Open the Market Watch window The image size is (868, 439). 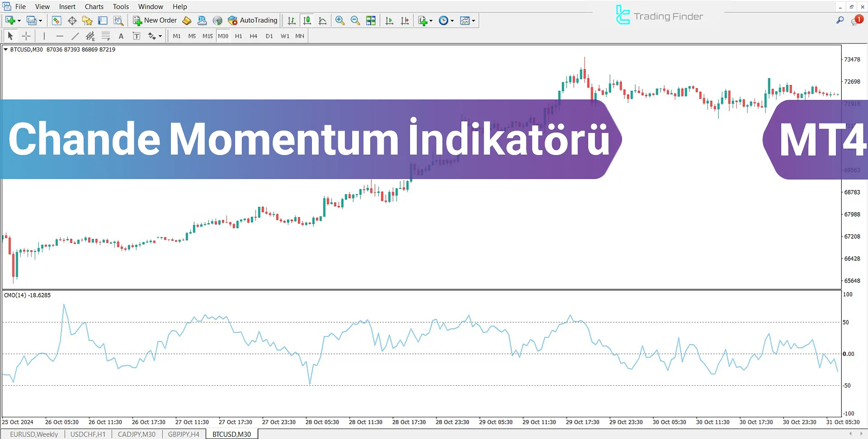click(56, 20)
